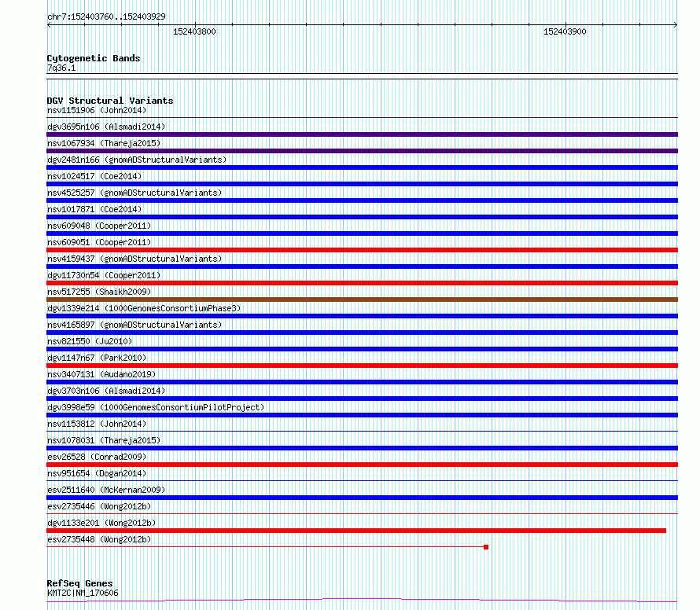
Task: Select the RefSeq Genes track title
Action: click(79, 583)
